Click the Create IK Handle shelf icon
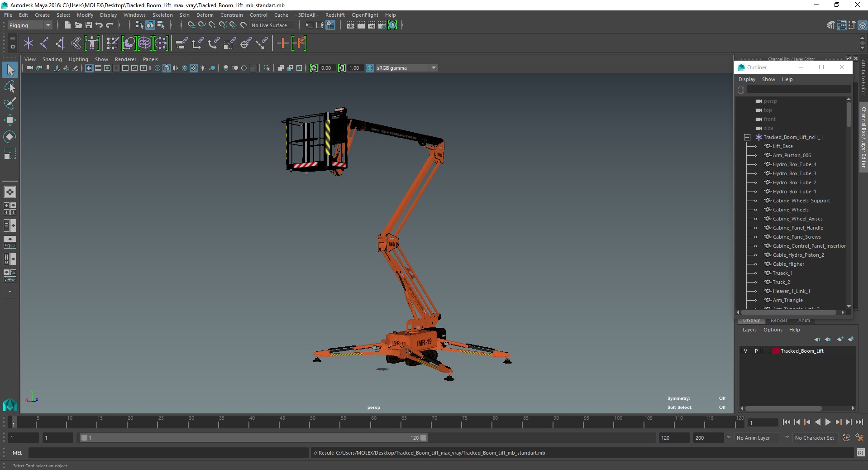Image resolution: width=868 pixels, height=470 pixels. pos(60,43)
